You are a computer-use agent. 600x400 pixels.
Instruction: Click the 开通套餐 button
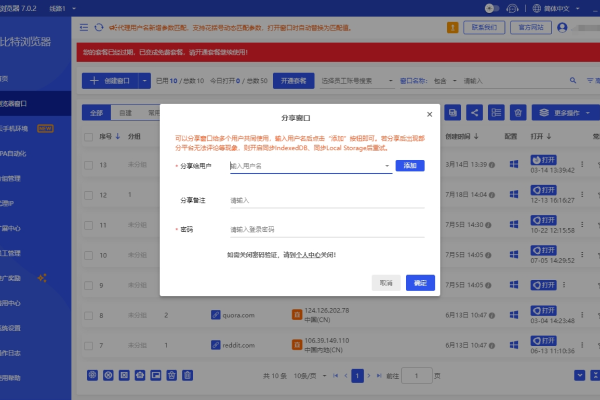click(293, 81)
